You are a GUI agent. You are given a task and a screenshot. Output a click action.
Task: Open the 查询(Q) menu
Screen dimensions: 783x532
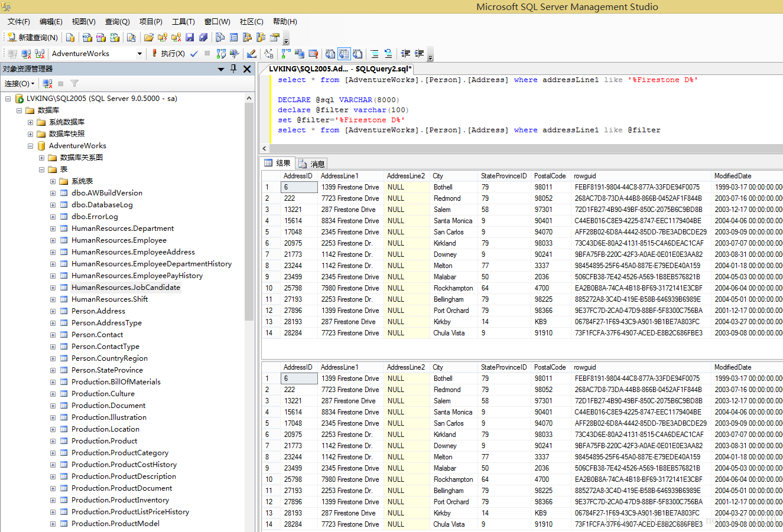(x=117, y=22)
